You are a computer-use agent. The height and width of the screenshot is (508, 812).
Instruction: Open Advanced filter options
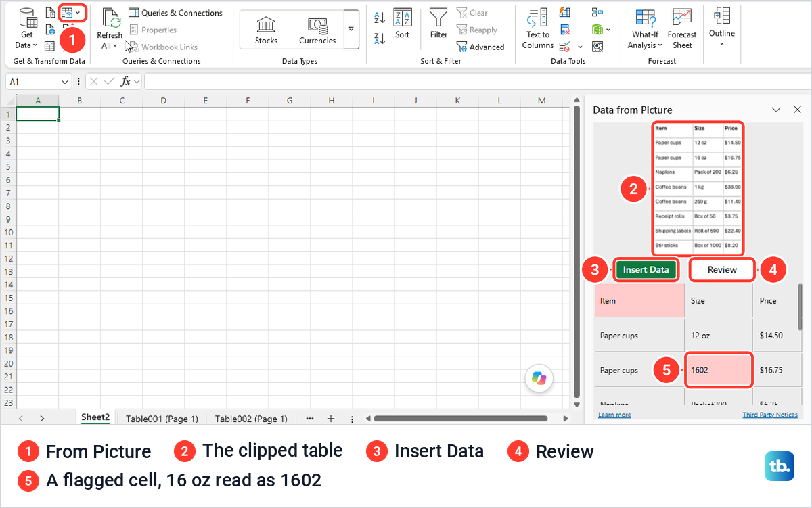tap(480, 47)
